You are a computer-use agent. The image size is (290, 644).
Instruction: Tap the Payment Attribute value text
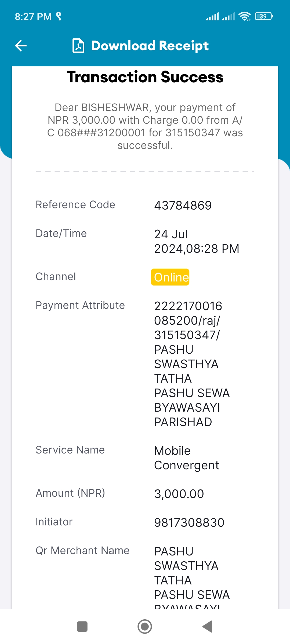[192, 364]
